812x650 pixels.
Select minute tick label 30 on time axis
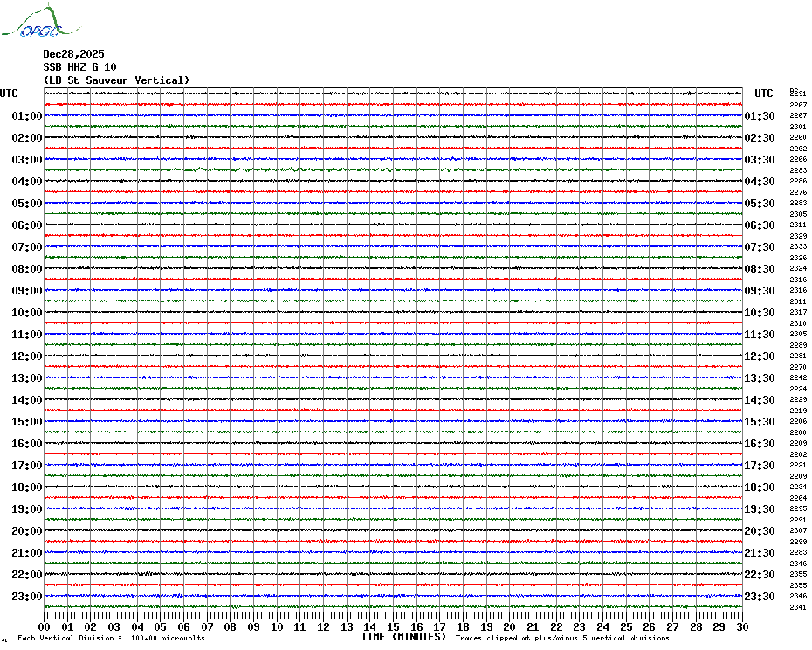pos(743,626)
